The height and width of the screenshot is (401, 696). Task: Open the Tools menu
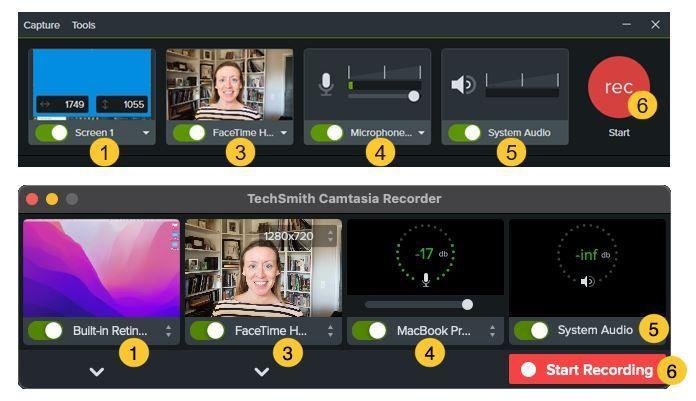click(x=83, y=25)
